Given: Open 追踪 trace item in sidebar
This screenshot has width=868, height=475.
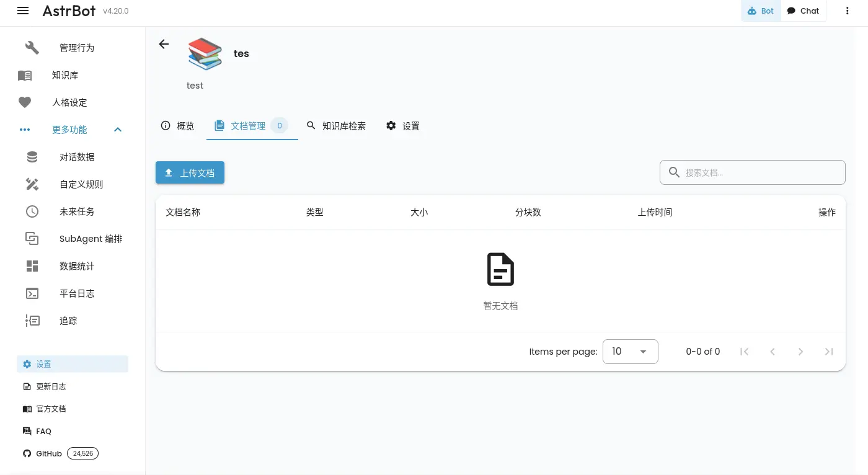Looking at the screenshot, I should pos(68,321).
